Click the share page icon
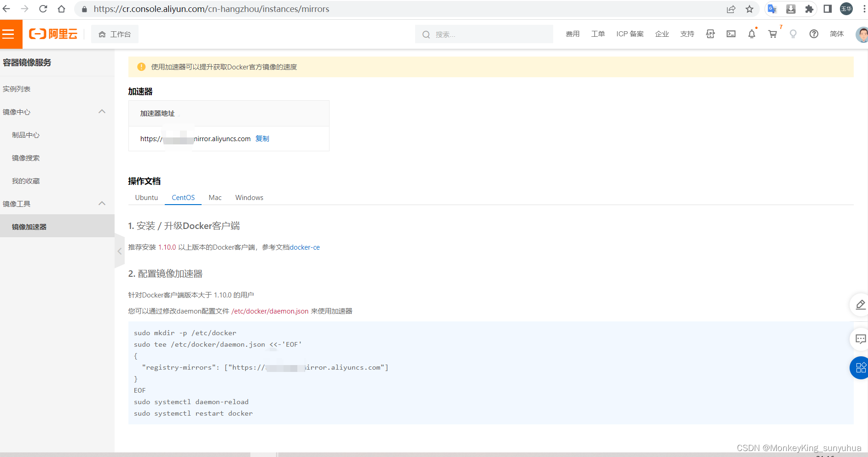Viewport: 868px width, 457px height. (731, 9)
